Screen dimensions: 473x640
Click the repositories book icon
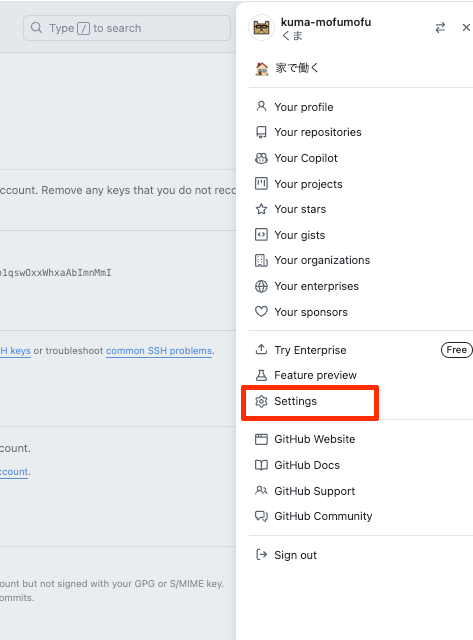261,132
